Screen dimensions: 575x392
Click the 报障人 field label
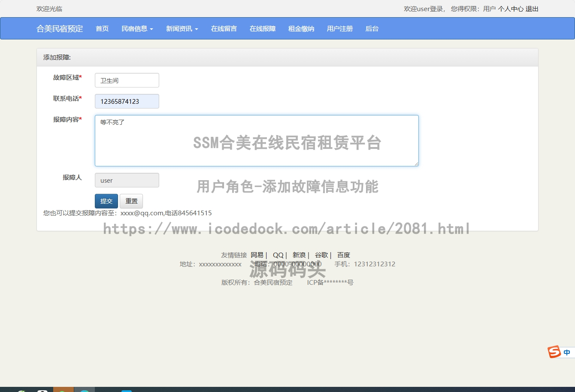72,177
